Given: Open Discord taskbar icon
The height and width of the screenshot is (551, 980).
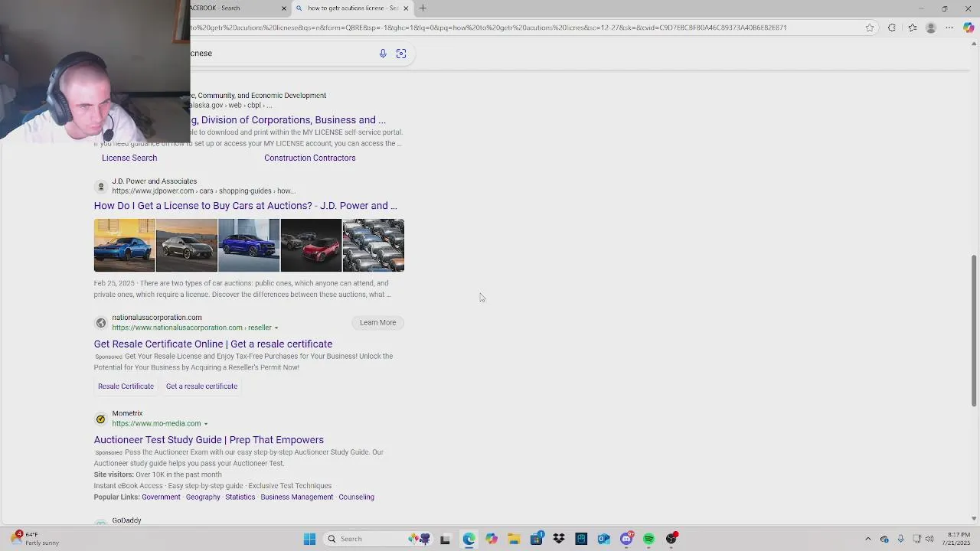Looking at the screenshot, I should click(626, 539).
